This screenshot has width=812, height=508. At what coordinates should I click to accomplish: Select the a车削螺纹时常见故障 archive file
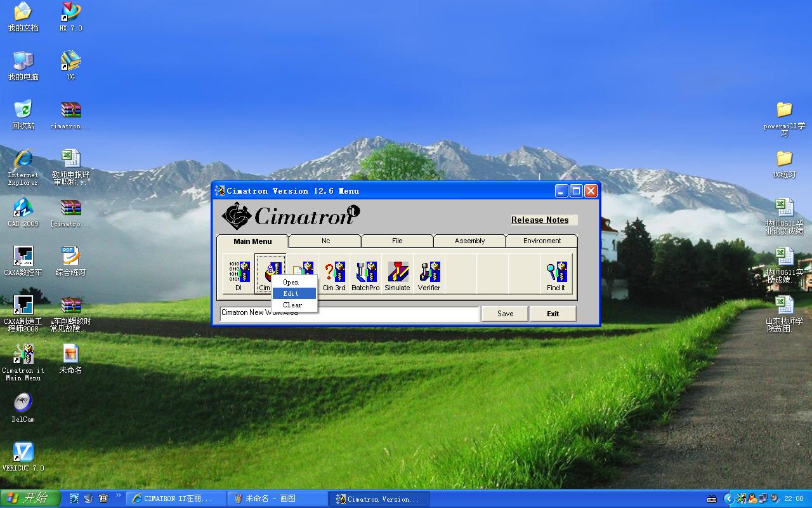(x=70, y=314)
